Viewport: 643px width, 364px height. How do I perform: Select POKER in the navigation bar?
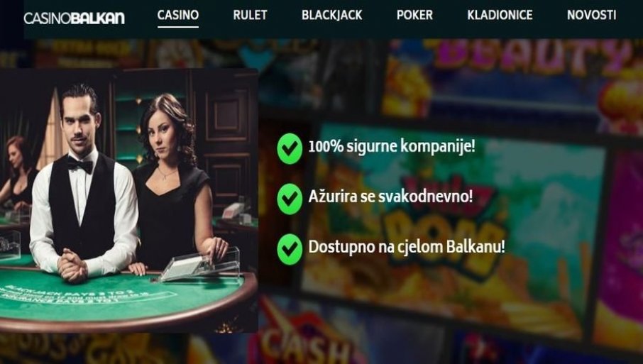click(x=414, y=15)
